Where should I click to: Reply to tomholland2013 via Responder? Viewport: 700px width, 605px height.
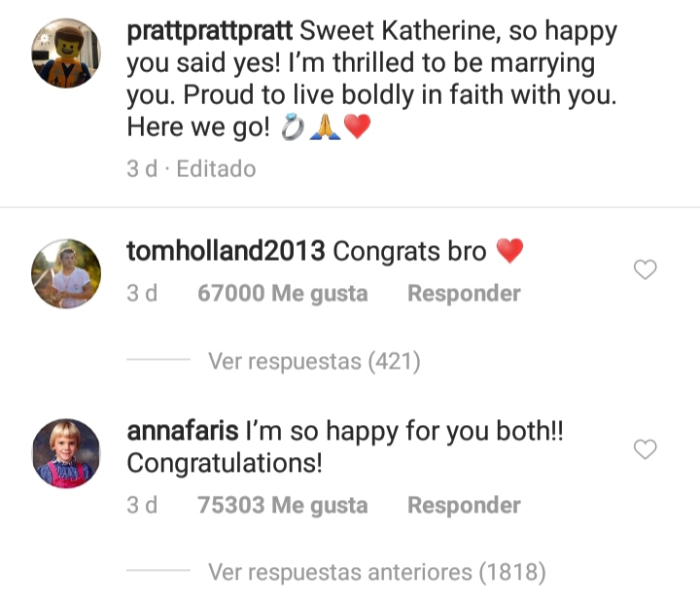pyautogui.click(x=464, y=293)
